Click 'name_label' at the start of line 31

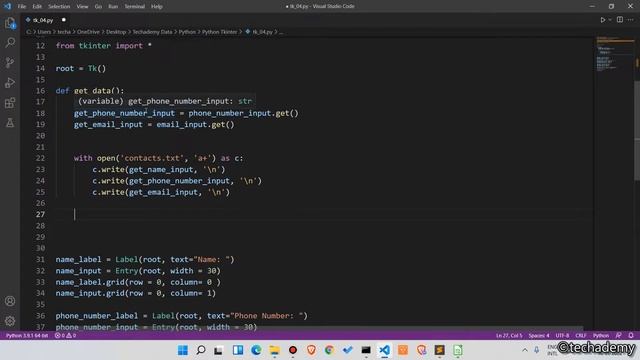(78, 260)
